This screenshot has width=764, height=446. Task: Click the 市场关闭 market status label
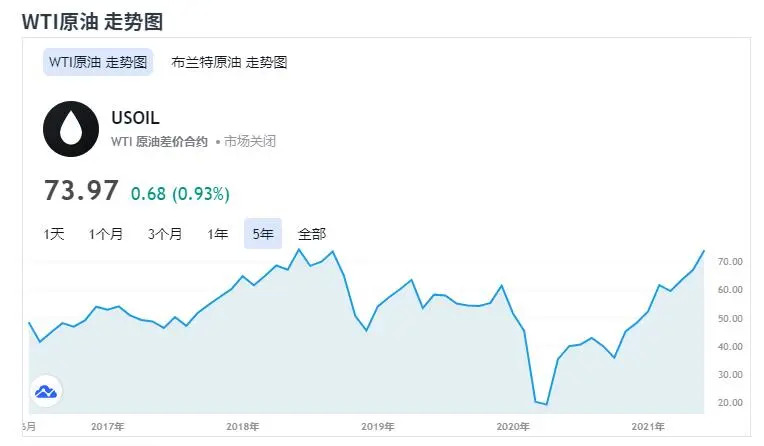[250, 142]
